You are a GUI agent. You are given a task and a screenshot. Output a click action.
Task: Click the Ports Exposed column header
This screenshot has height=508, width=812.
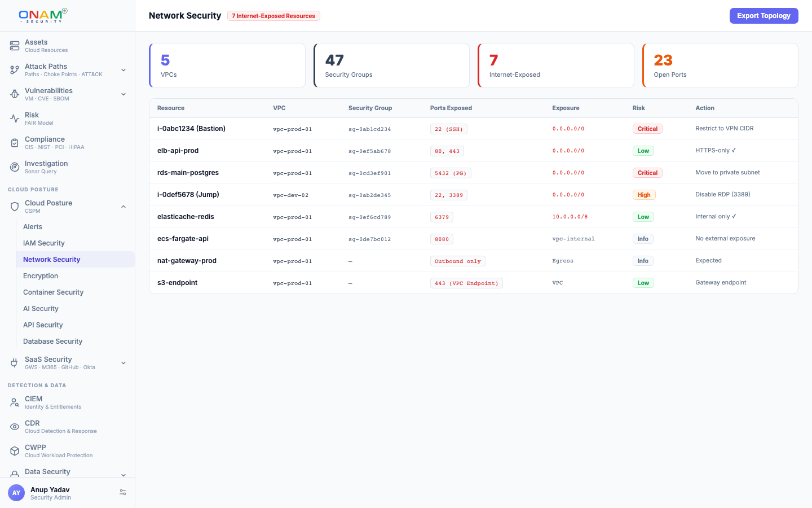pyautogui.click(x=451, y=108)
